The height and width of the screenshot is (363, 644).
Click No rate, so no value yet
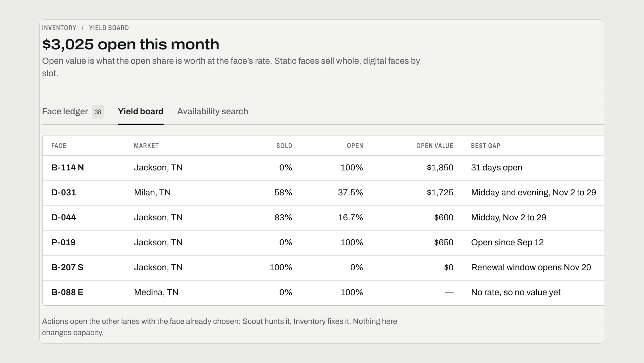pyautogui.click(x=516, y=292)
